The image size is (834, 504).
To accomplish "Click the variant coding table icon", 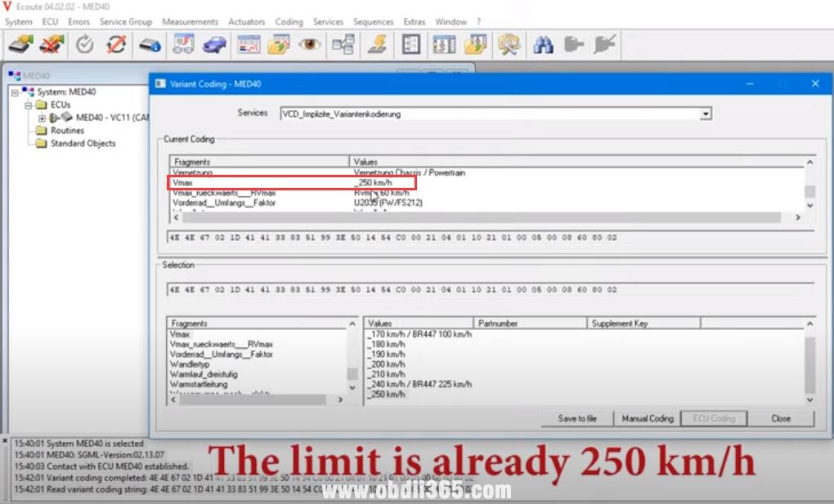I will [444, 45].
